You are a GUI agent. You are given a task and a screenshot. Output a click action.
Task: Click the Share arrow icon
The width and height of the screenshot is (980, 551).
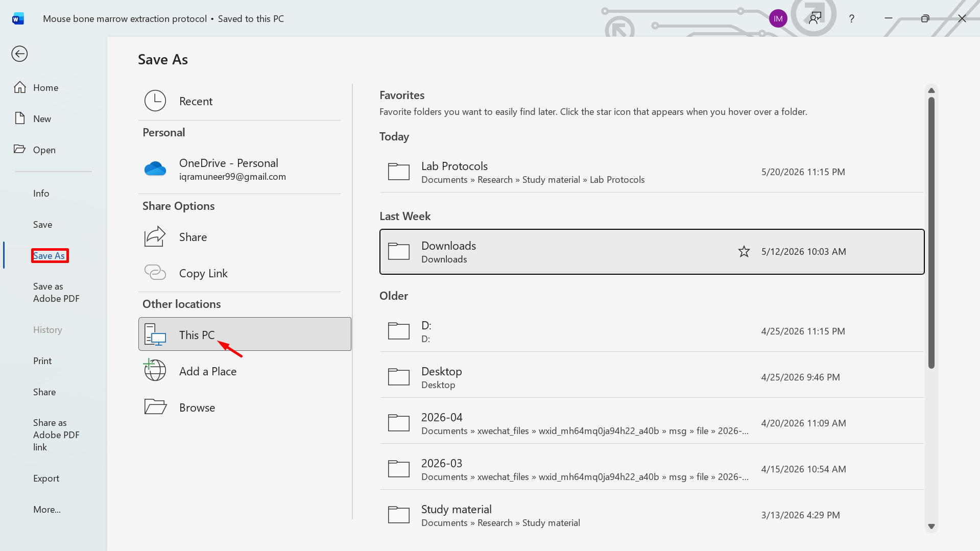[x=155, y=236]
